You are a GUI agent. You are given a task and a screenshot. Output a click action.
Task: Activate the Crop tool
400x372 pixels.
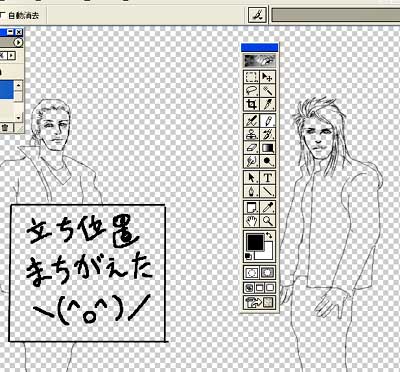tap(251, 105)
